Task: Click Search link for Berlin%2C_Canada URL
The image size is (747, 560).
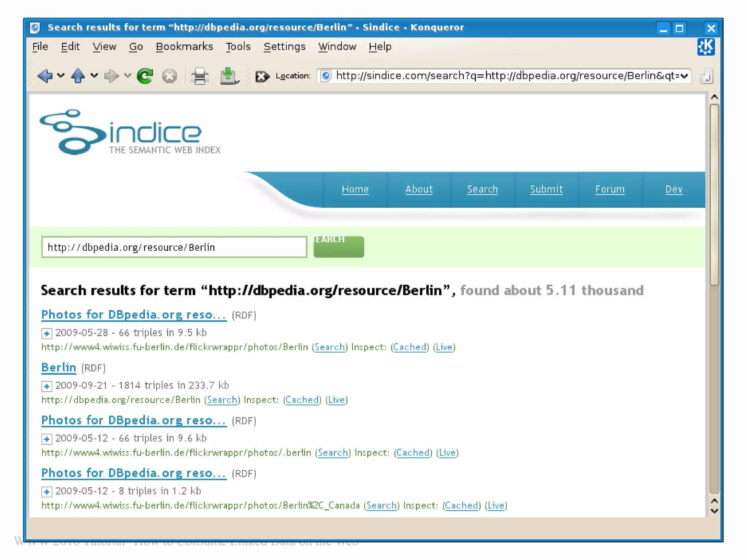Action: [x=382, y=506]
